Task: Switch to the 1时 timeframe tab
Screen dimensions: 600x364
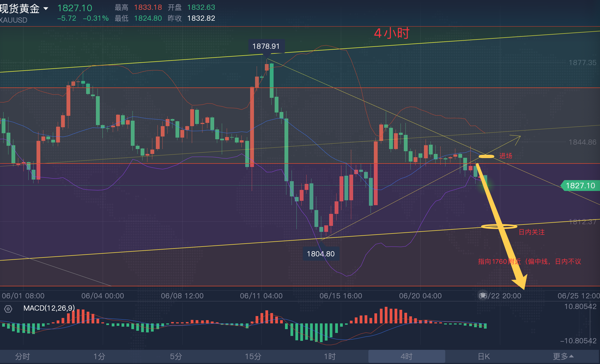Action: click(330, 356)
